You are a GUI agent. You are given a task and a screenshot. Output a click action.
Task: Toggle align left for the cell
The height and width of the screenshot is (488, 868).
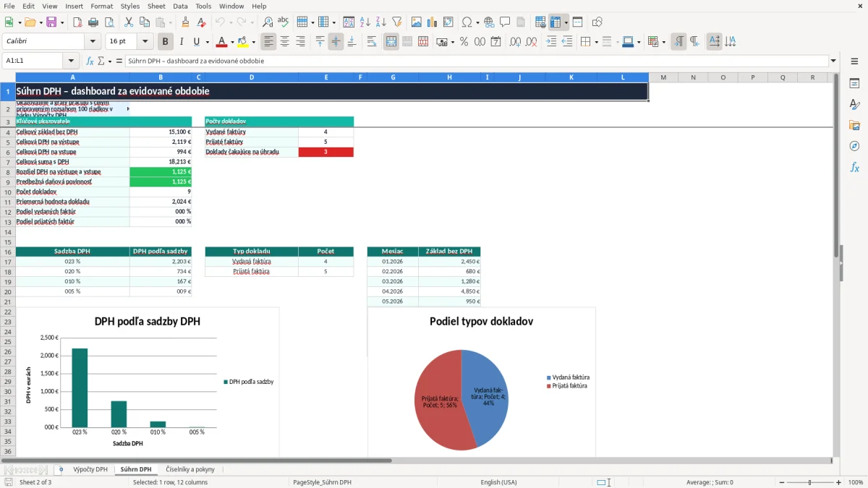pos(268,42)
